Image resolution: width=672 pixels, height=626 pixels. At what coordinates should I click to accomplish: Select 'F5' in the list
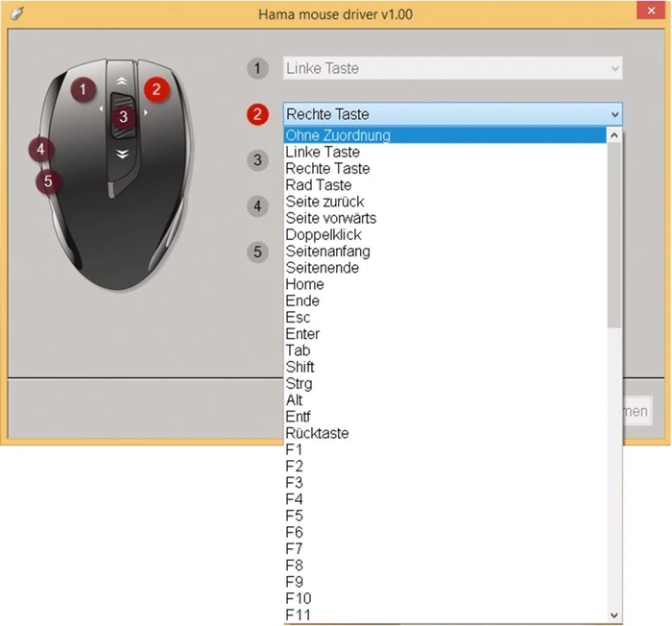coord(444,516)
